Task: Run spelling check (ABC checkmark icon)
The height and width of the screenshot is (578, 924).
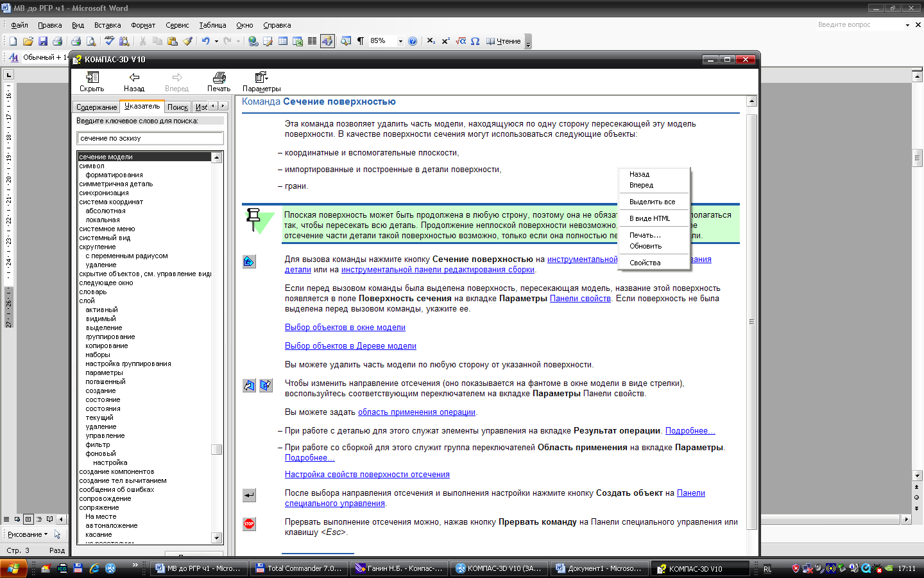Action: tap(109, 41)
